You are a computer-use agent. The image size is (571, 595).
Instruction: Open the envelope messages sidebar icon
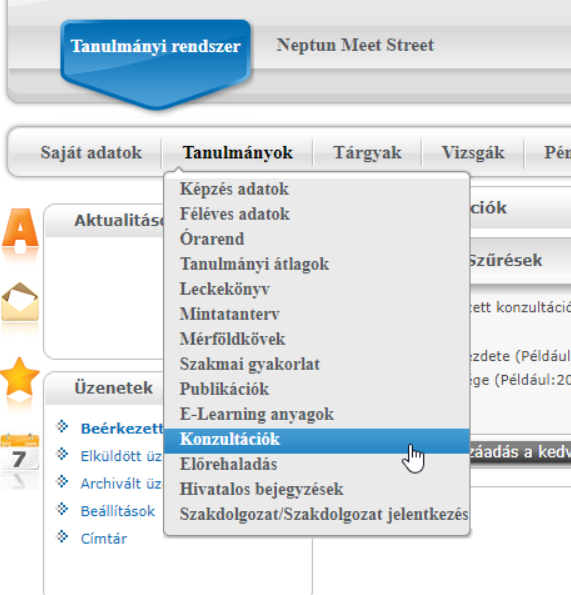(20, 302)
